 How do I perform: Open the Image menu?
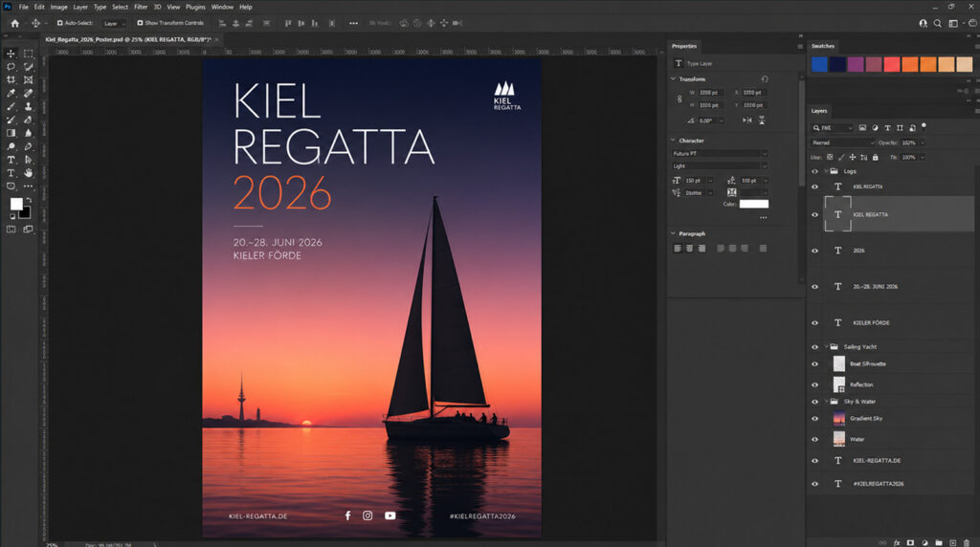point(58,7)
